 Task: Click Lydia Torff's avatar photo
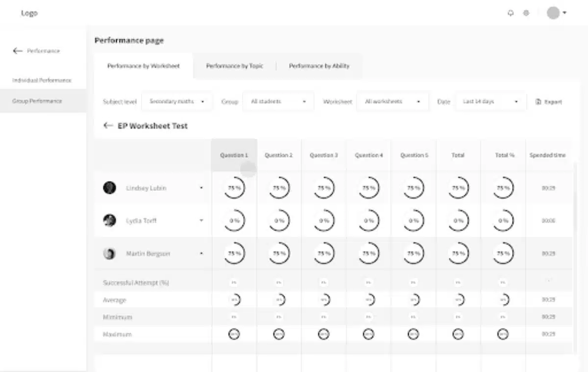110,221
